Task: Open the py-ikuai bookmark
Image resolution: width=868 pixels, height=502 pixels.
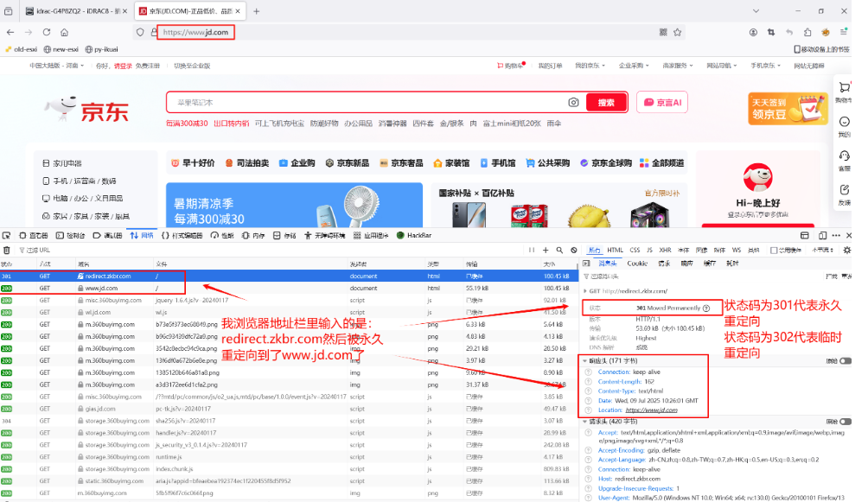Action: (101, 49)
